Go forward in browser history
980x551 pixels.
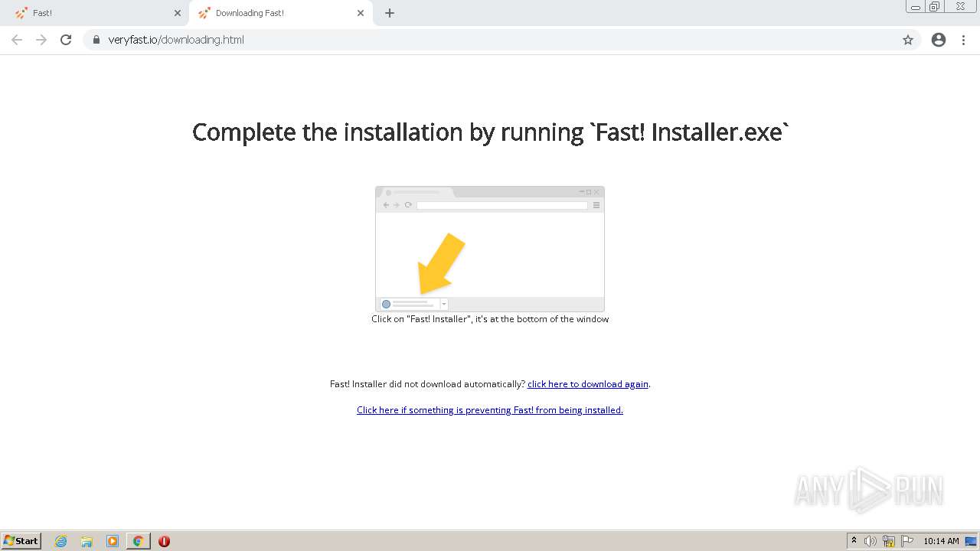41,40
